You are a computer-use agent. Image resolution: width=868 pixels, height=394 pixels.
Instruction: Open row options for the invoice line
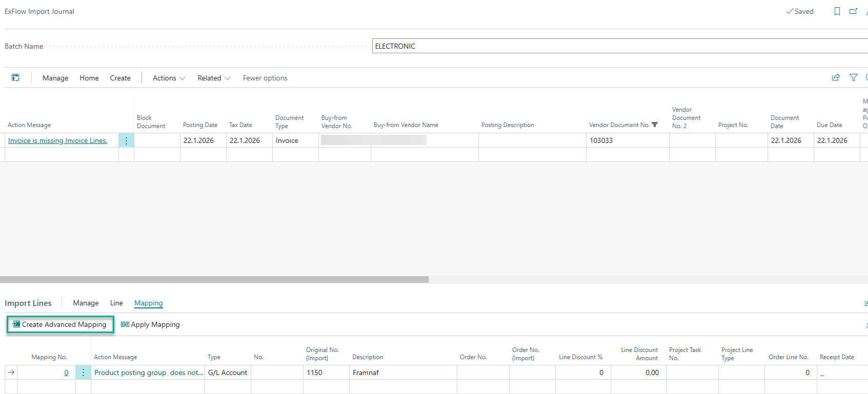126,140
